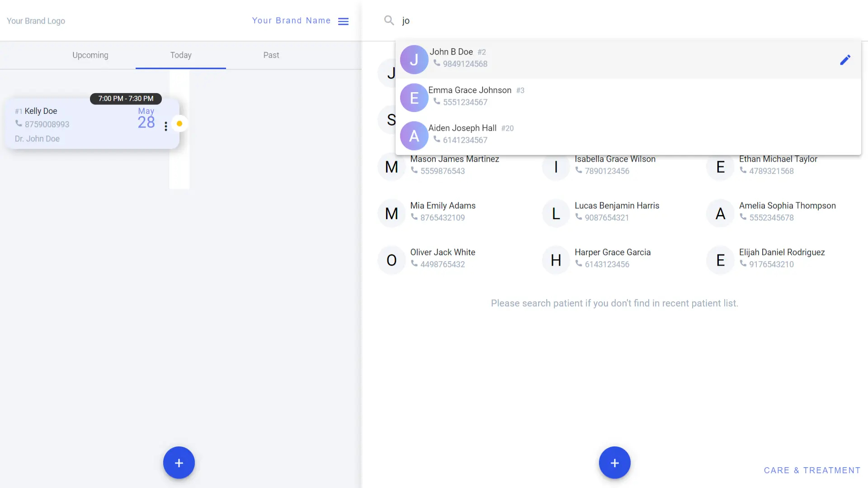Click the hamburger menu icon
The image size is (868, 488).
(344, 21)
